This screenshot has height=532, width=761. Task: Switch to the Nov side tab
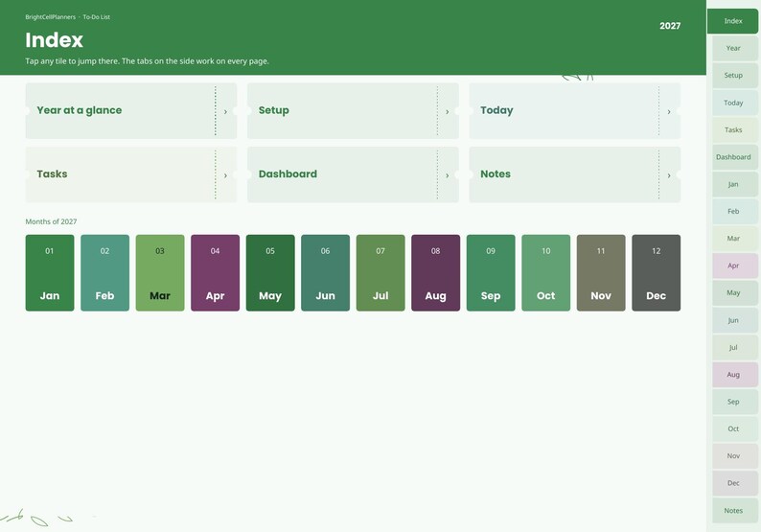[735, 455]
